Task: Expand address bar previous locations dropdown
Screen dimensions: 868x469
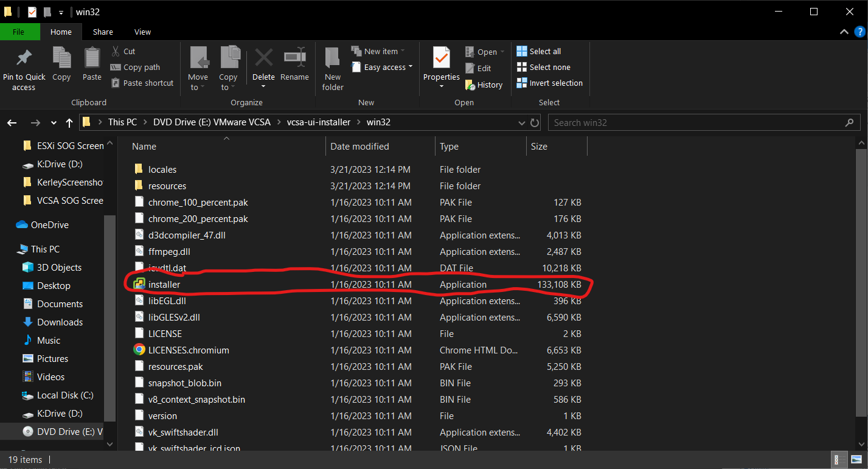Action: (521, 123)
